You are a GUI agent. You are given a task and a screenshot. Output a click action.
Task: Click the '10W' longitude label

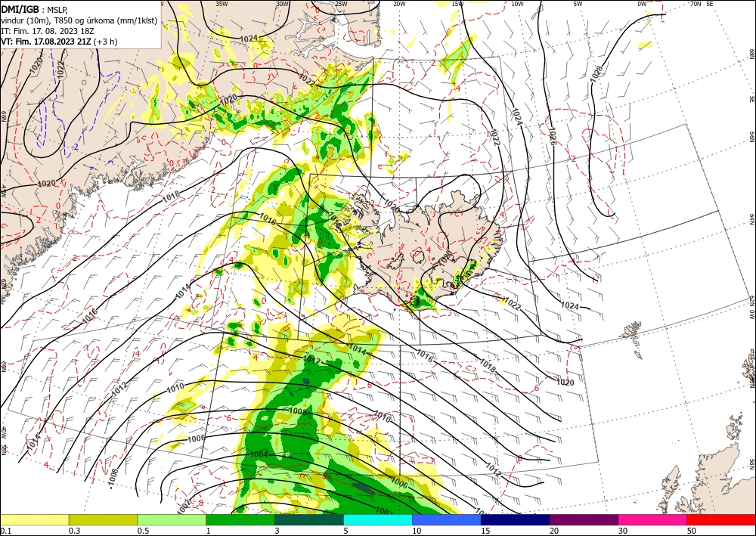[x=517, y=4]
